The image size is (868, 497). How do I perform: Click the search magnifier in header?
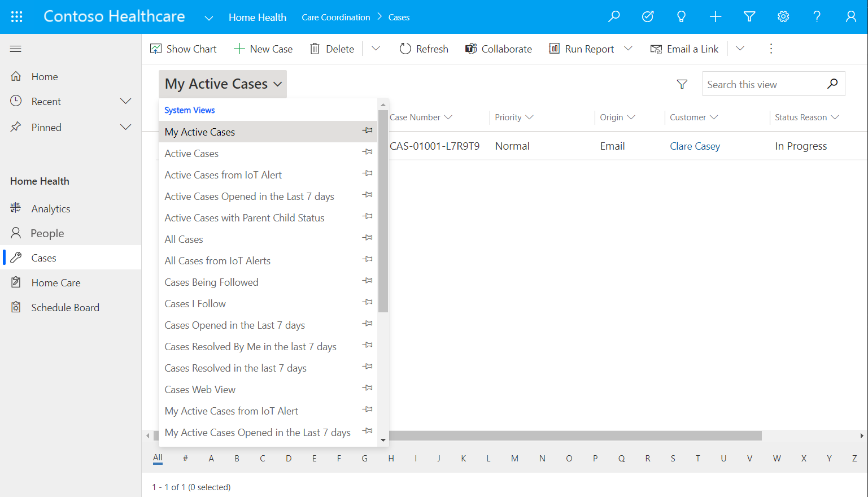click(614, 17)
